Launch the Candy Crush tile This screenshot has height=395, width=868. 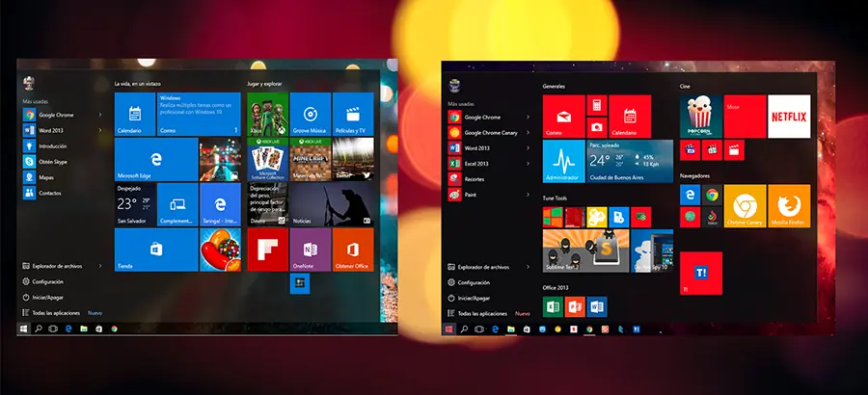[x=220, y=250]
